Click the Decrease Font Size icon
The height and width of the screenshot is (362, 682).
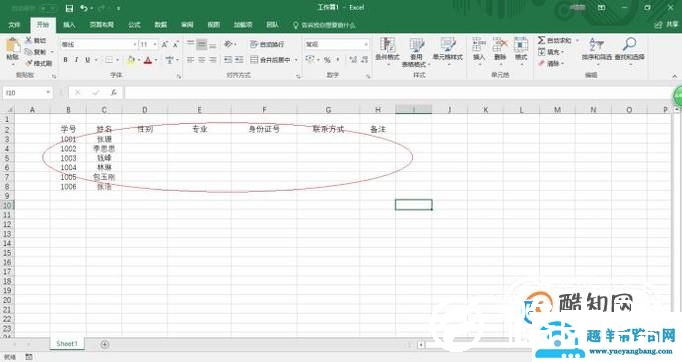click(x=176, y=44)
